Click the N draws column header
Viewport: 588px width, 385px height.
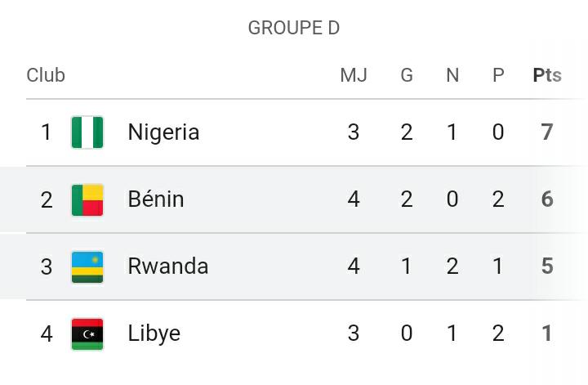(452, 75)
